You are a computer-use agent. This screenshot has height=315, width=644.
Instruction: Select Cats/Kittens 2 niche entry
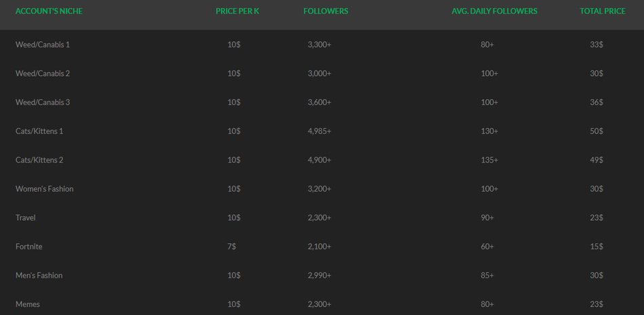(x=39, y=160)
